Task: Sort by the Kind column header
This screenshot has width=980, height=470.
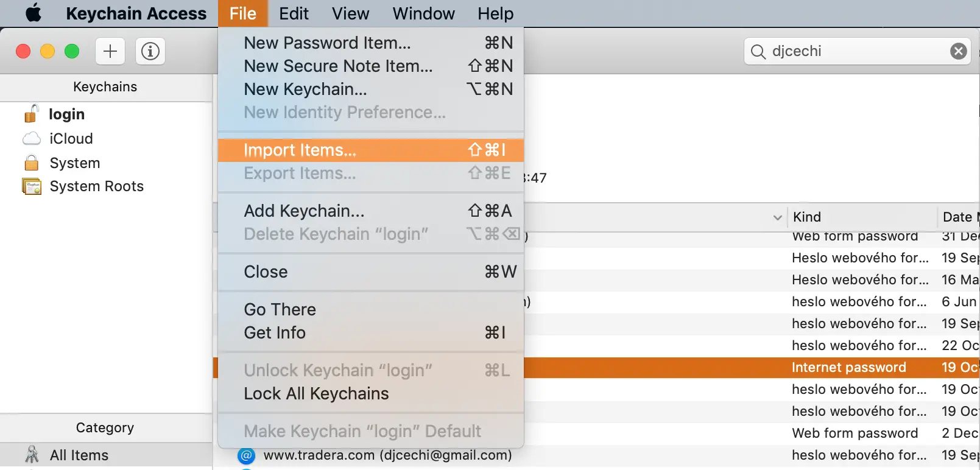Action: coord(862,217)
